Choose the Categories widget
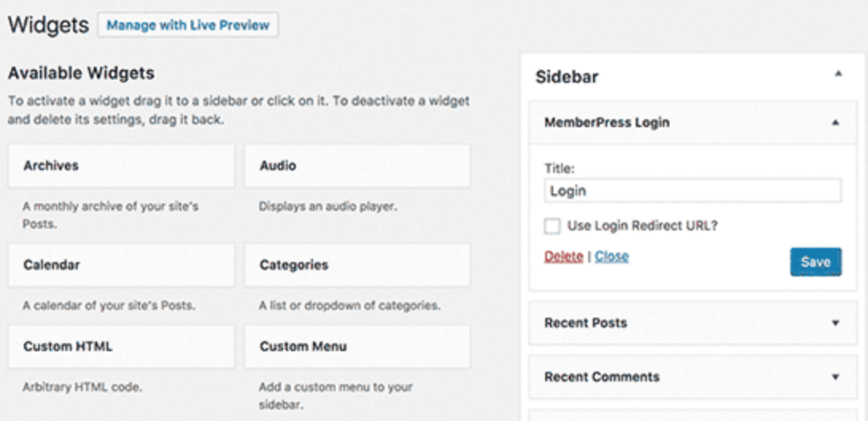 tap(357, 265)
